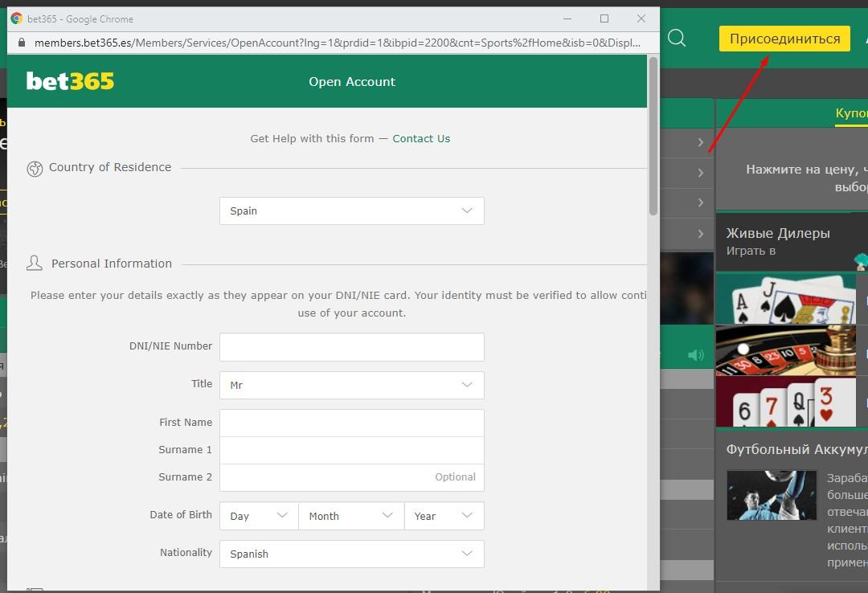Click the yellow Присоединиться button
Image resolution: width=868 pixels, height=593 pixels.
point(784,39)
